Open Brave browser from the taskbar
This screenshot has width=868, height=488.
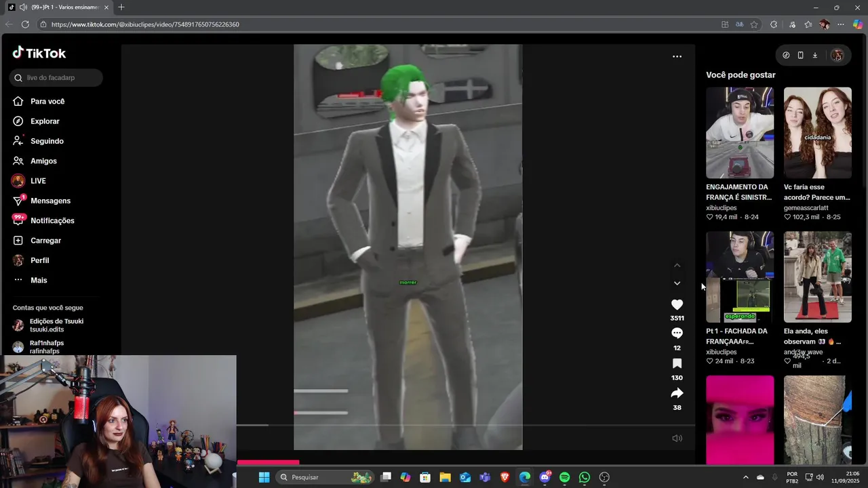tap(505, 477)
